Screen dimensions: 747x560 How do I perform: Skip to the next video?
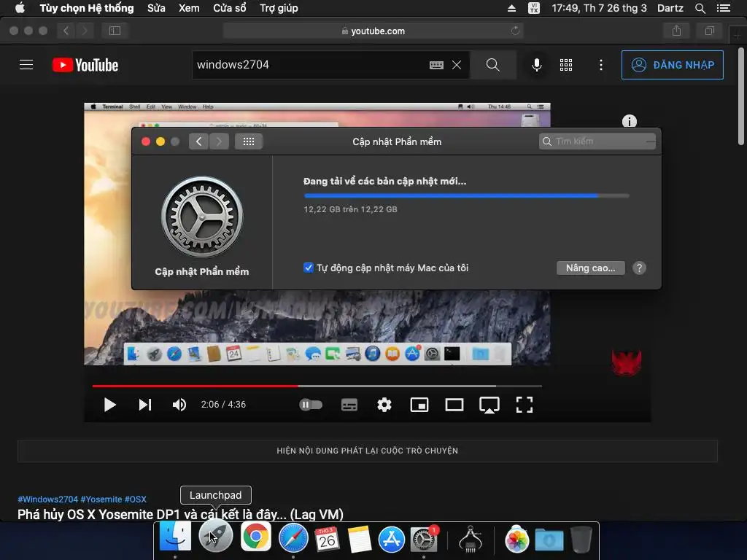(145, 405)
